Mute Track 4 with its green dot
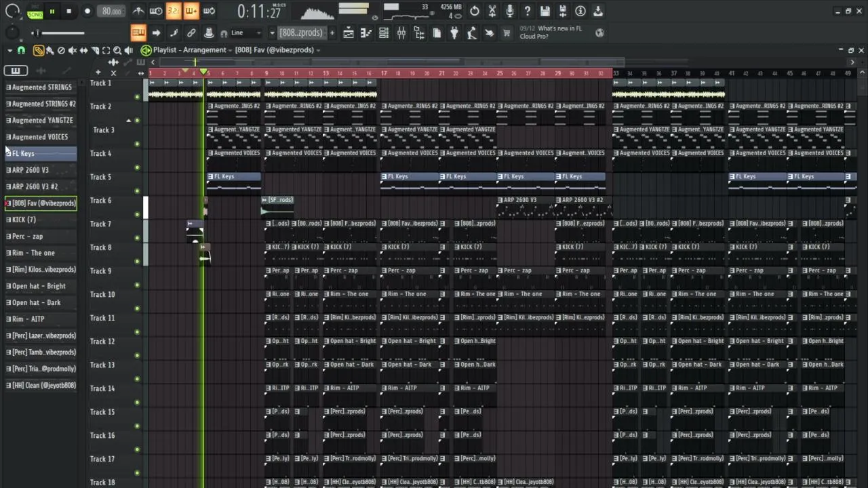Image resolution: width=868 pixels, height=488 pixels. tap(137, 167)
